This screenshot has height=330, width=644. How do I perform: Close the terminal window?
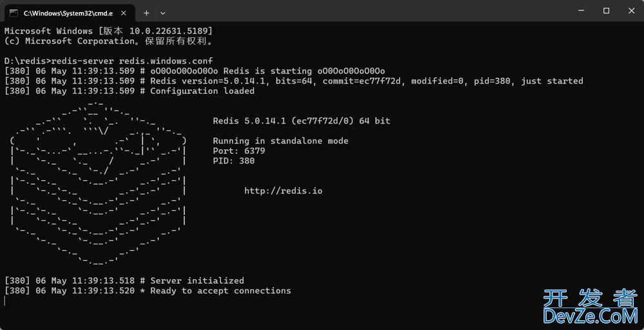[x=631, y=11]
